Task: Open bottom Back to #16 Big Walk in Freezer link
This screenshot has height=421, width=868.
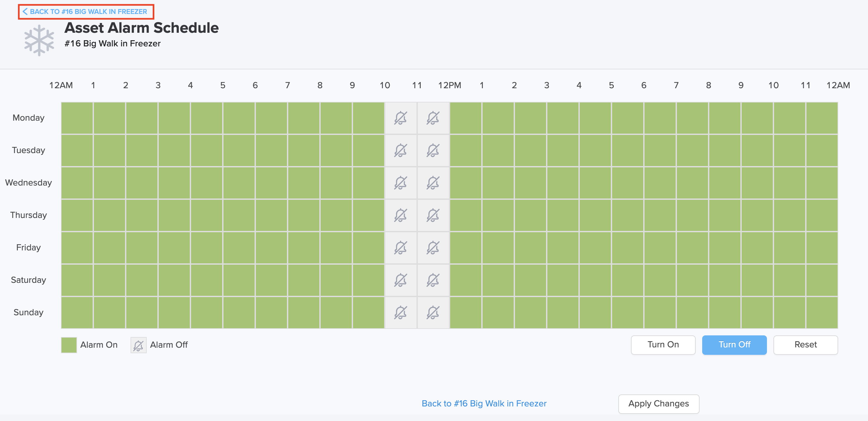Action: [484, 403]
